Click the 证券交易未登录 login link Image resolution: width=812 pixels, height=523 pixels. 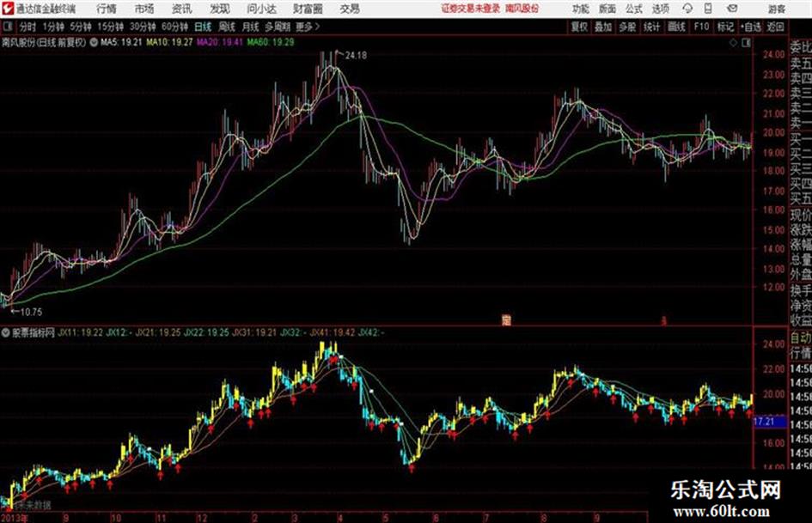point(471,9)
